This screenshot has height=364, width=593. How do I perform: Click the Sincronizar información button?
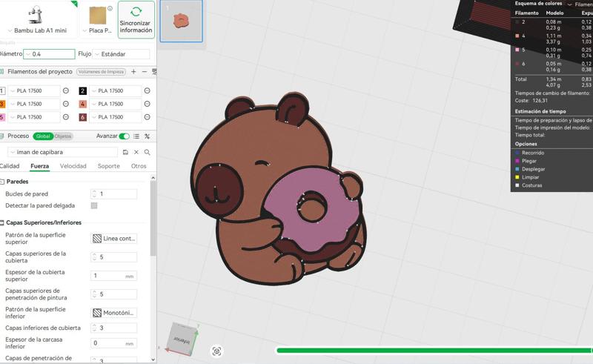point(136,20)
